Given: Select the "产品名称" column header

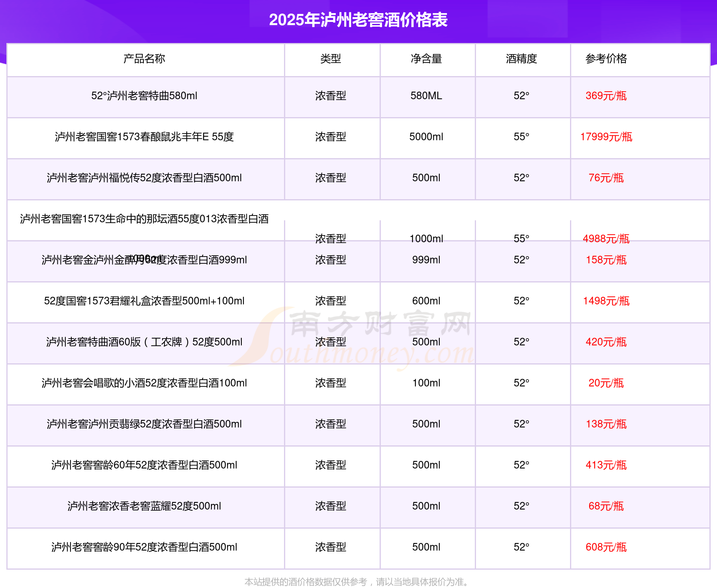Looking at the screenshot, I should pyautogui.click(x=144, y=59).
